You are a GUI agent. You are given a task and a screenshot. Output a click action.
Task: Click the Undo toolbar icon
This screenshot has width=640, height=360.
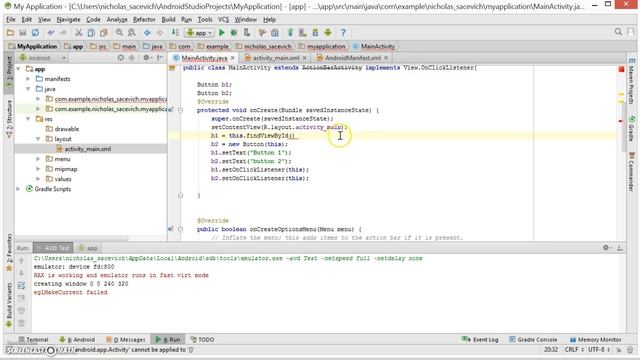point(51,33)
